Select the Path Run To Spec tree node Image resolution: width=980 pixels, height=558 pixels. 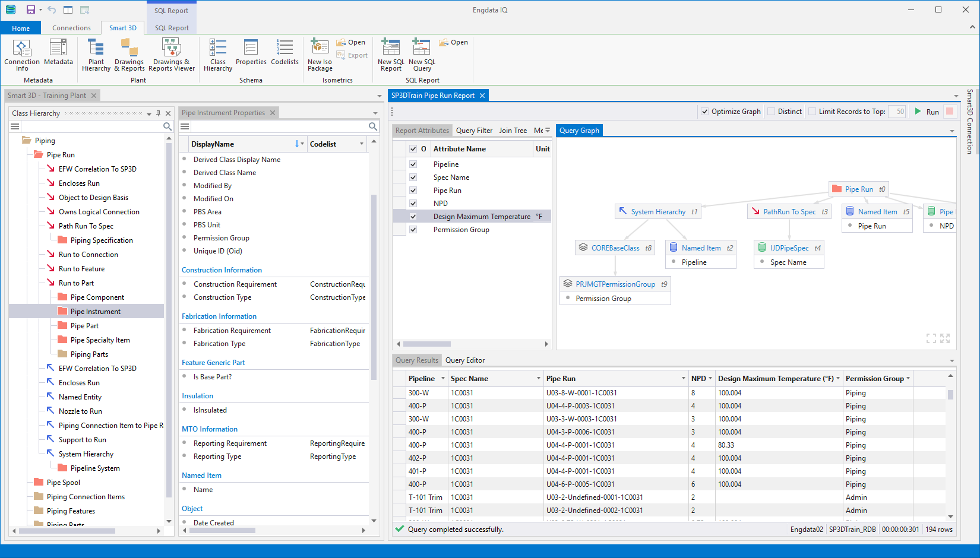pyautogui.click(x=86, y=226)
